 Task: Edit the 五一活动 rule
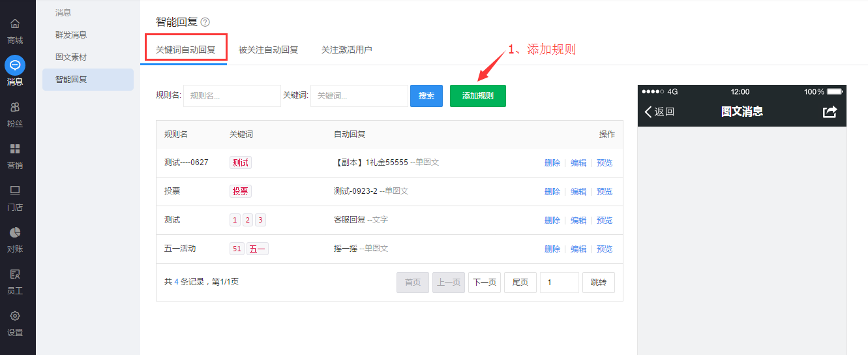(578, 249)
